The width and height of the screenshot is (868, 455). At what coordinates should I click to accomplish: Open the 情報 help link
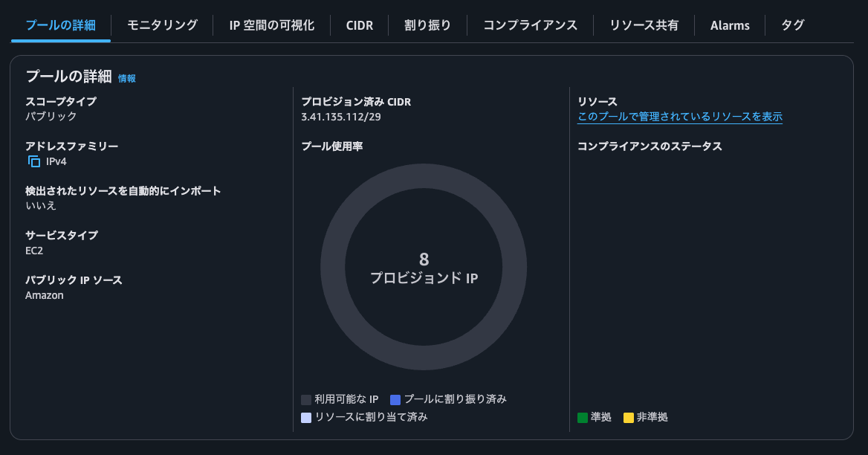tap(127, 77)
